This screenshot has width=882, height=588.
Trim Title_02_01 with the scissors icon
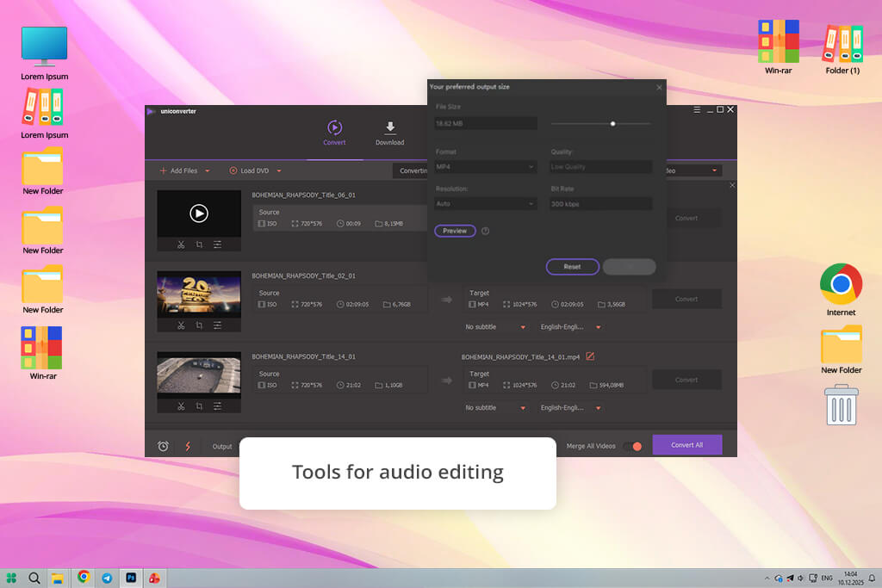pos(181,325)
